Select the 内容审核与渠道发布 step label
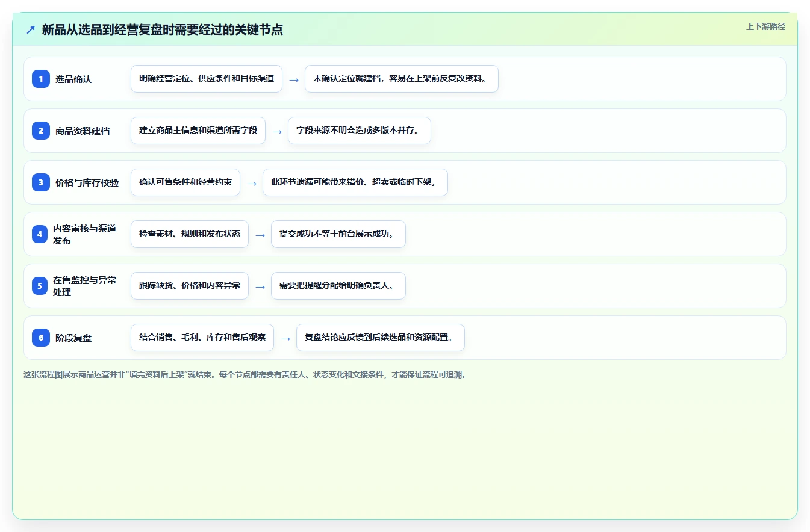The image size is (810, 532). coord(86,234)
